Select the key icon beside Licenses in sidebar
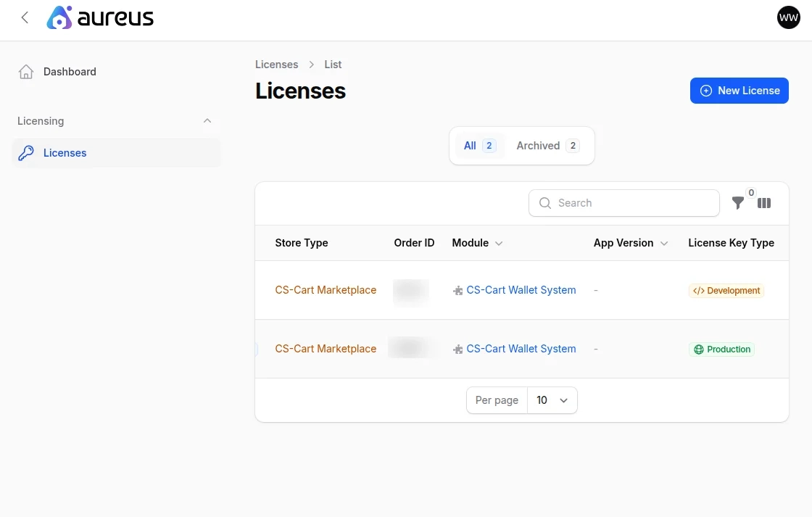This screenshot has width=812, height=517. (26, 153)
